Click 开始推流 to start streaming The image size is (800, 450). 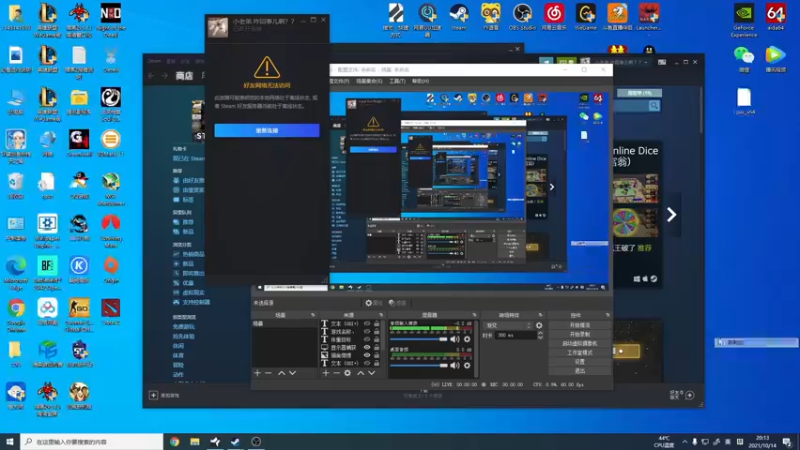click(580, 326)
